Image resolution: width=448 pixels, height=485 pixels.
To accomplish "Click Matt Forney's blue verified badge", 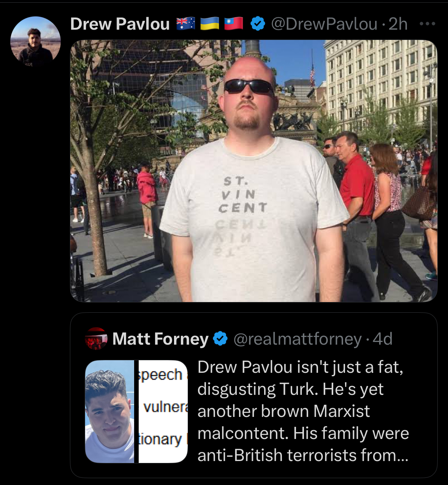I will coord(220,339).
